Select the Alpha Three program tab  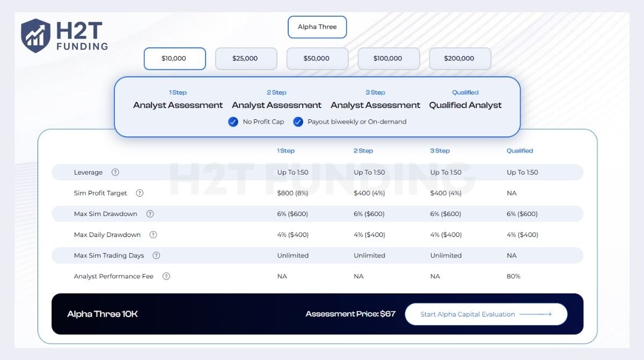317,27
